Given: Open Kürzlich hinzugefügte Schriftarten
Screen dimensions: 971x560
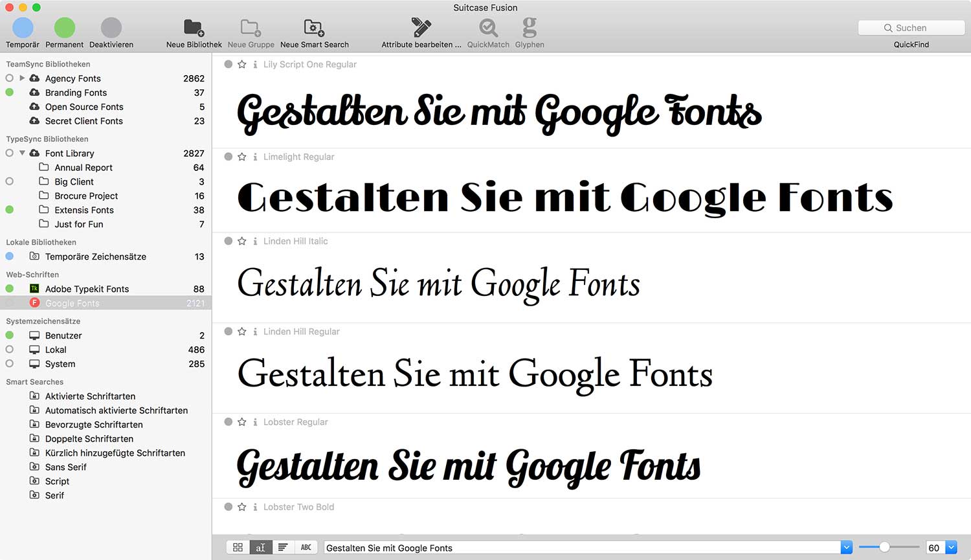Looking at the screenshot, I should point(115,453).
